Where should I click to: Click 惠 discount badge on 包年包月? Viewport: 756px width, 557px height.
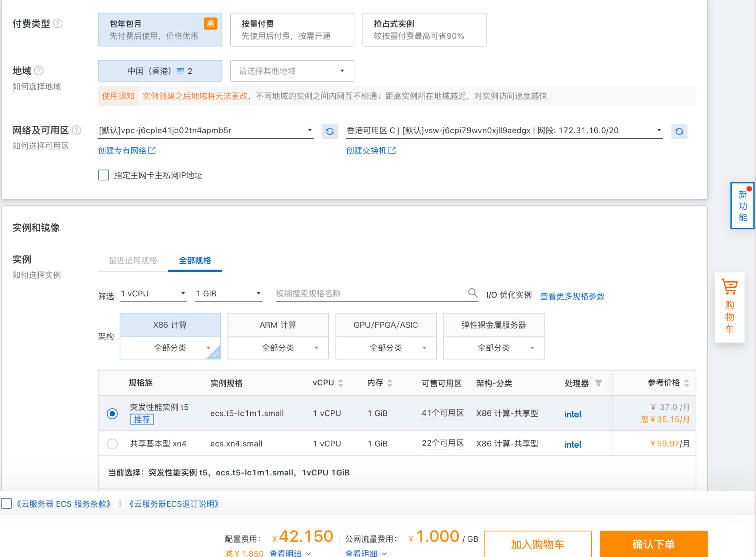point(210,24)
